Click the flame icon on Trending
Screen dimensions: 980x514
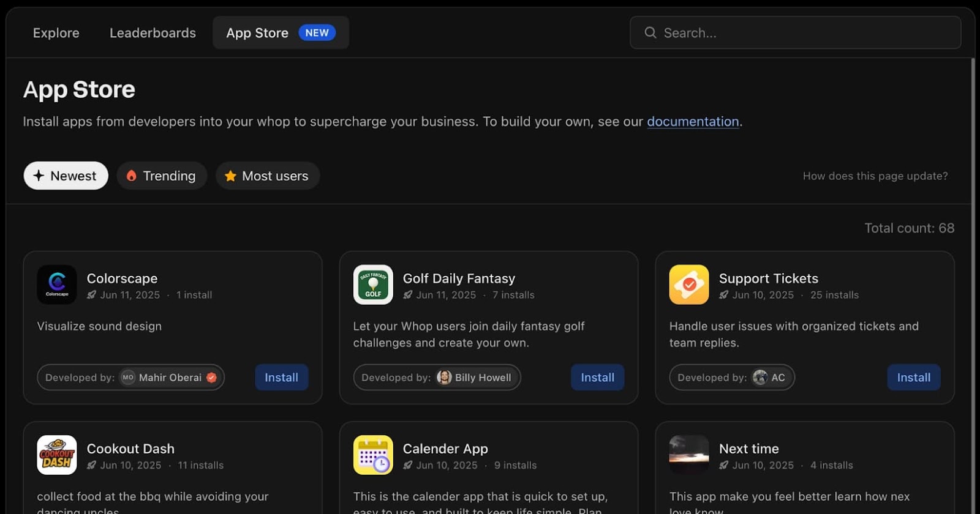click(131, 176)
